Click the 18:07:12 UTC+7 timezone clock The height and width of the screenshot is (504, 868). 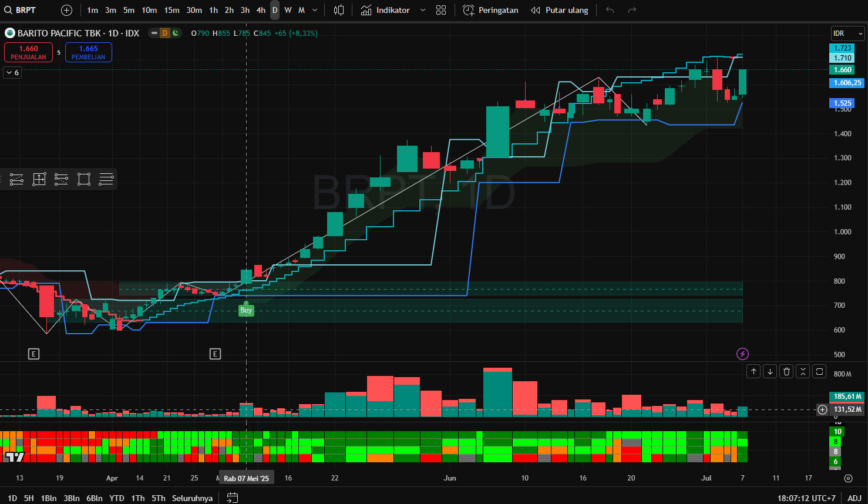806,498
